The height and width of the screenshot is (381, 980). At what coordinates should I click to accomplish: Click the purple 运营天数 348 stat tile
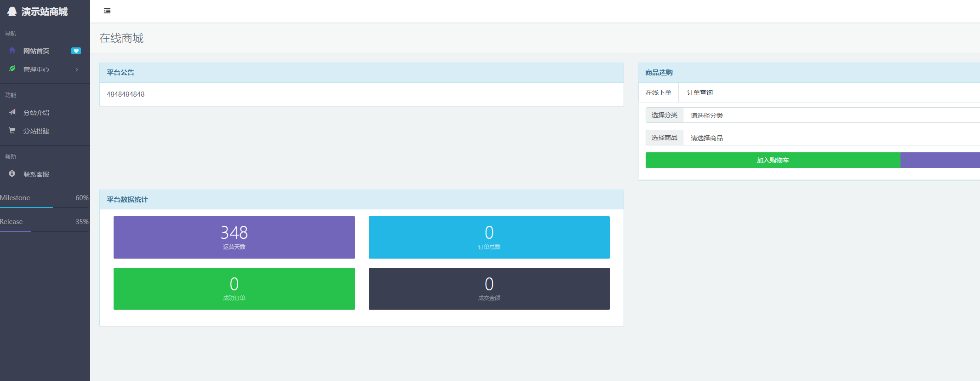pyautogui.click(x=234, y=237)
